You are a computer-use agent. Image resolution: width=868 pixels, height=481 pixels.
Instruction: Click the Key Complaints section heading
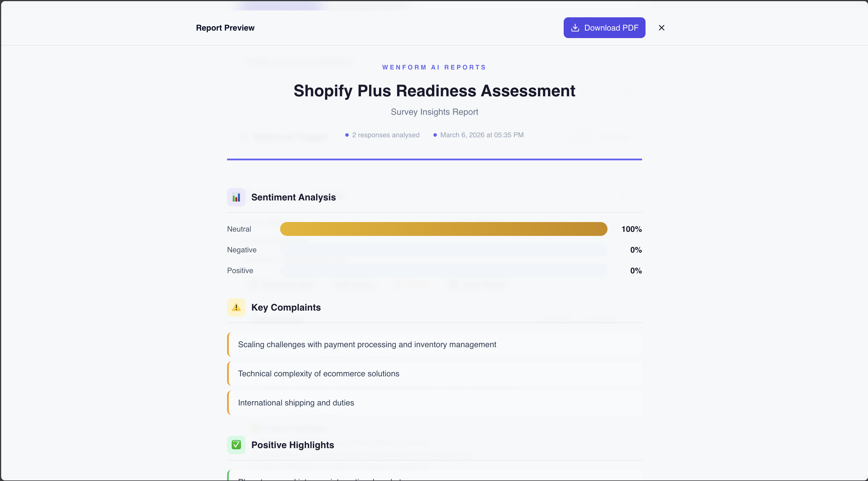(286, 307)
